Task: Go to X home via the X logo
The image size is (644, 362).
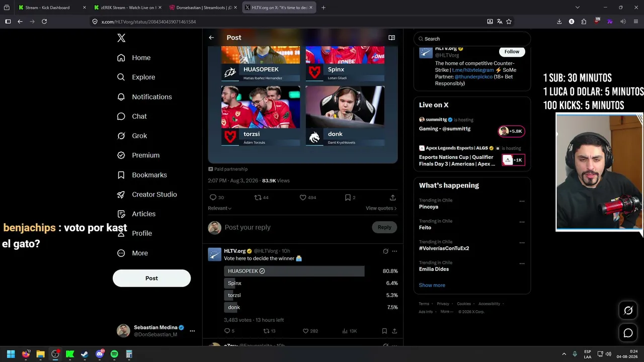Action: (x=121, y=38)
